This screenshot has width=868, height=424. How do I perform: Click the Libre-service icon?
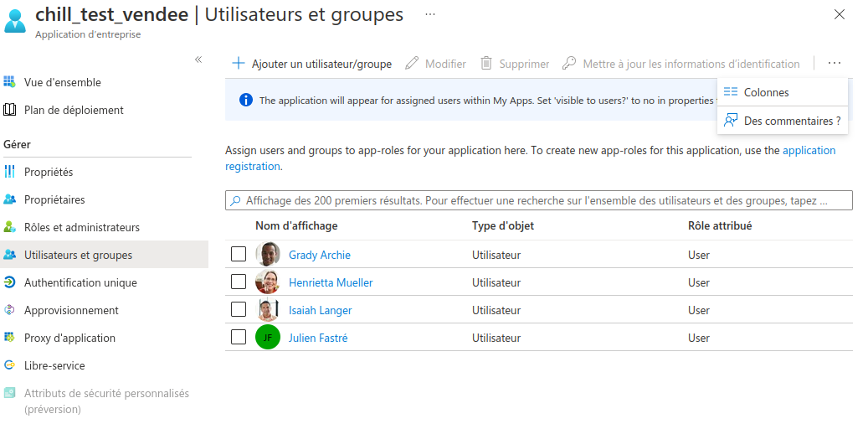pos(10,365)
